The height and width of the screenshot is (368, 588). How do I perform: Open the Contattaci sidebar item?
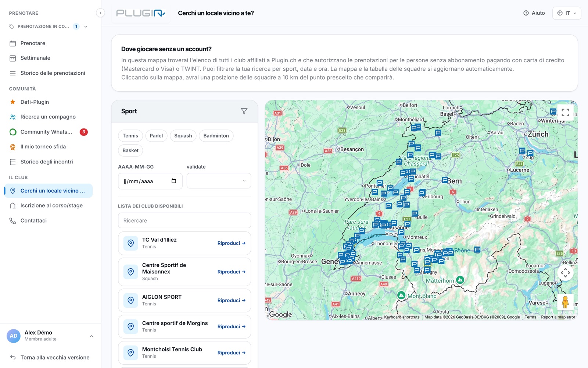pyautogui.click(x=49, y=221)
